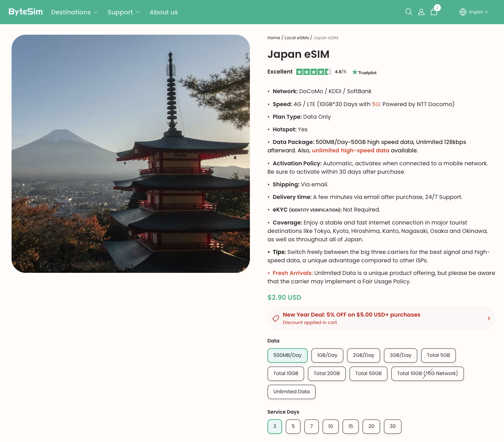The width and height of the screenshot is (504, 442).
Task: Open the English language selector
Action: point(478,12)
